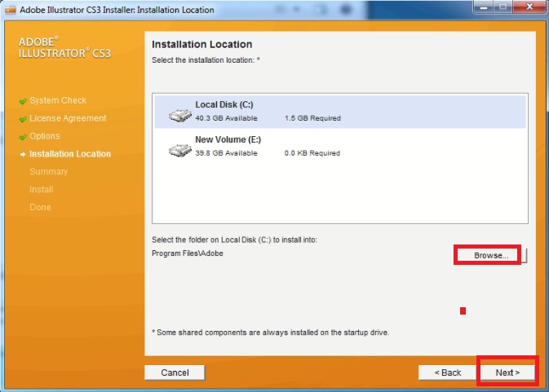Click the Local Disk (C:) drive icon

pyautogui.click(x=180, y=115)
